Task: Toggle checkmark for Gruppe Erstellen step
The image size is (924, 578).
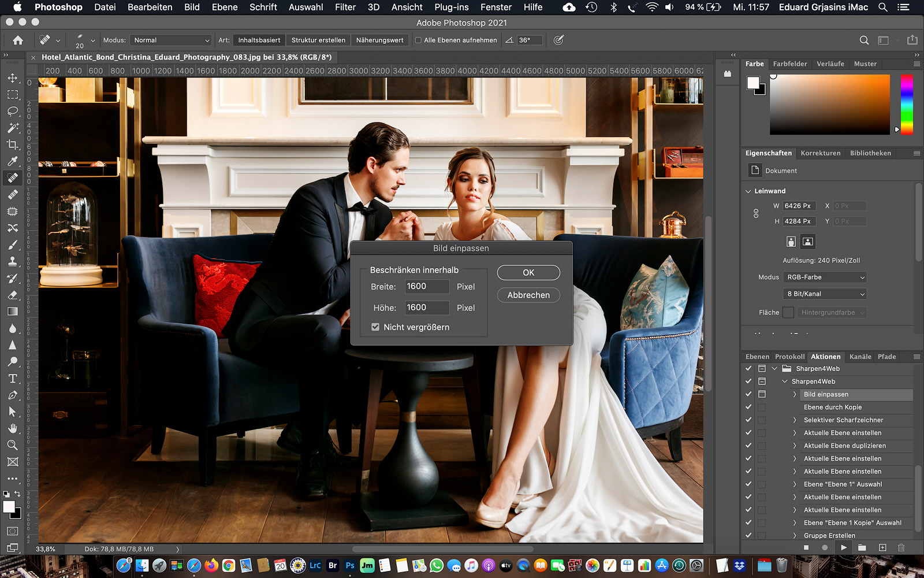Action: point(748,535)
